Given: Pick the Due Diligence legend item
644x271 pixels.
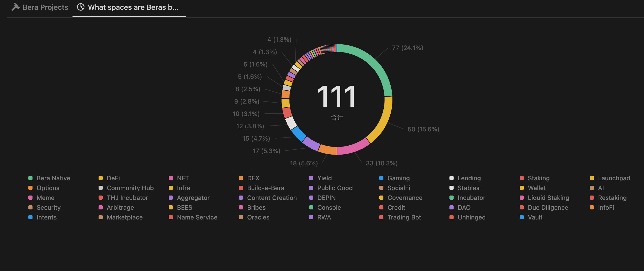Looking at the screenshot, I should coord(544,207).
